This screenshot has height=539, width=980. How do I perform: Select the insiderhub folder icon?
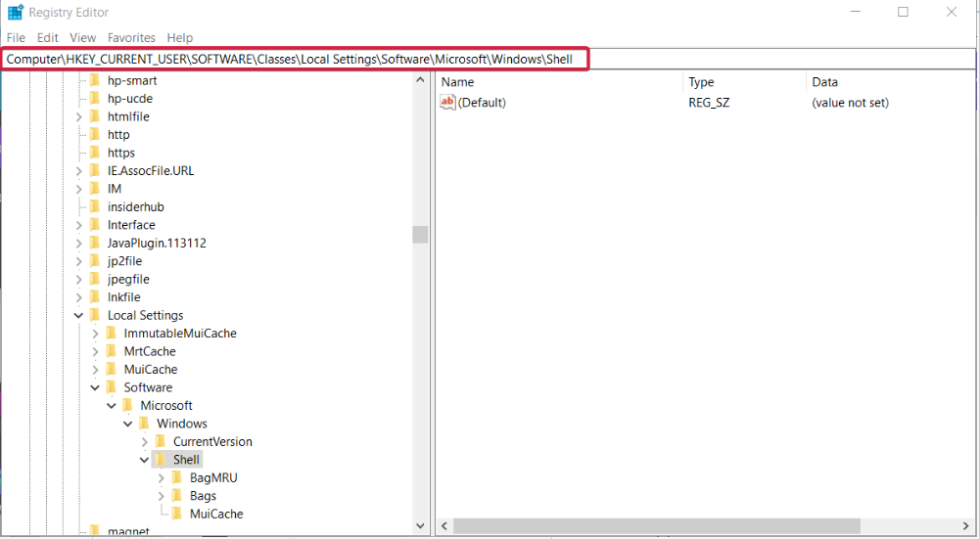click(x=95, y=206)
